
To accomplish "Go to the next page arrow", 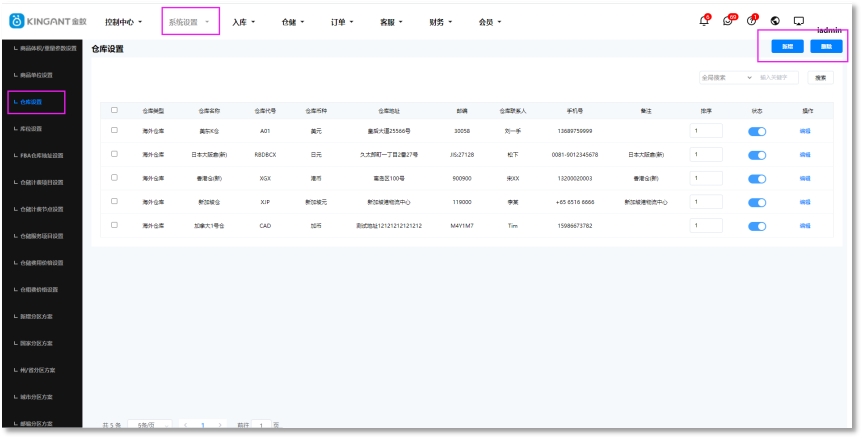I will 221,426.
